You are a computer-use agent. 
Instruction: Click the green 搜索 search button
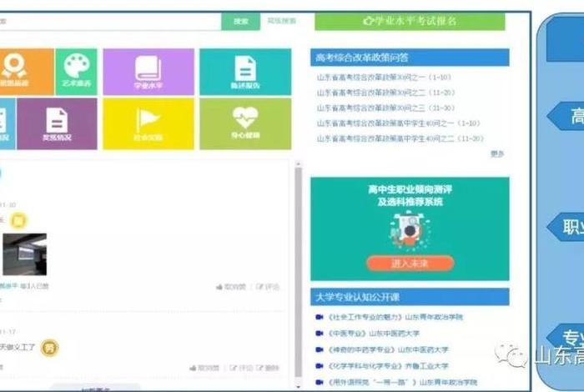tap(240, 22)
